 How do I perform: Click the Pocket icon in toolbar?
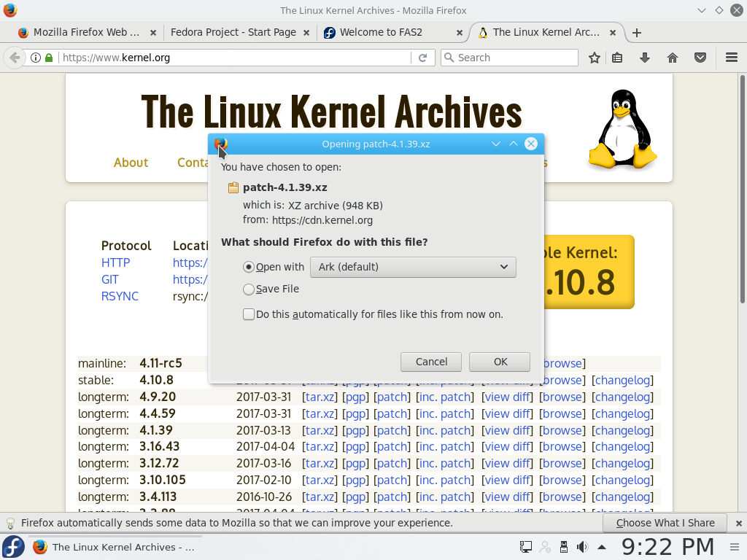tap(700, 58)
